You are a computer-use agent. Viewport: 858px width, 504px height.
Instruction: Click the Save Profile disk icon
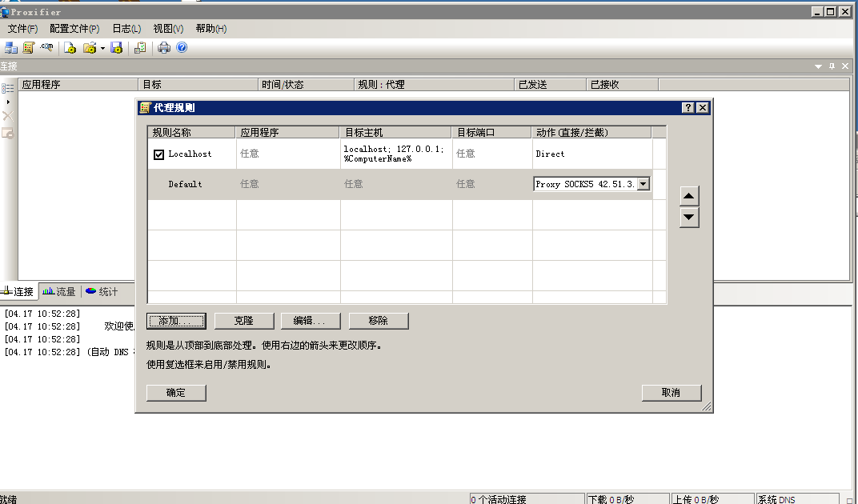pos(117,48)
